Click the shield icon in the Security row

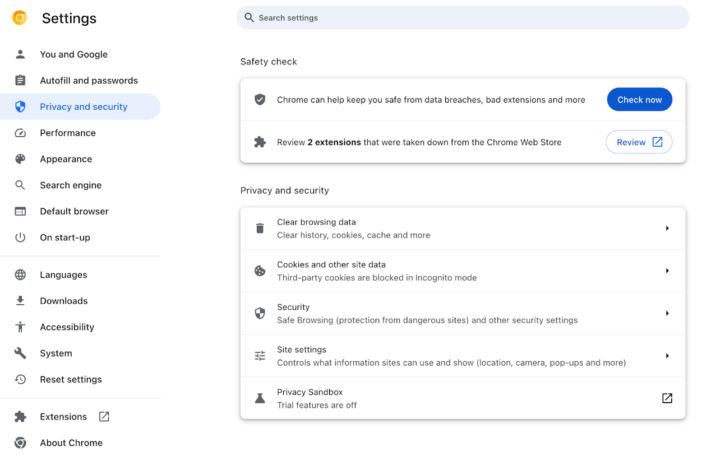coord(260,313)
